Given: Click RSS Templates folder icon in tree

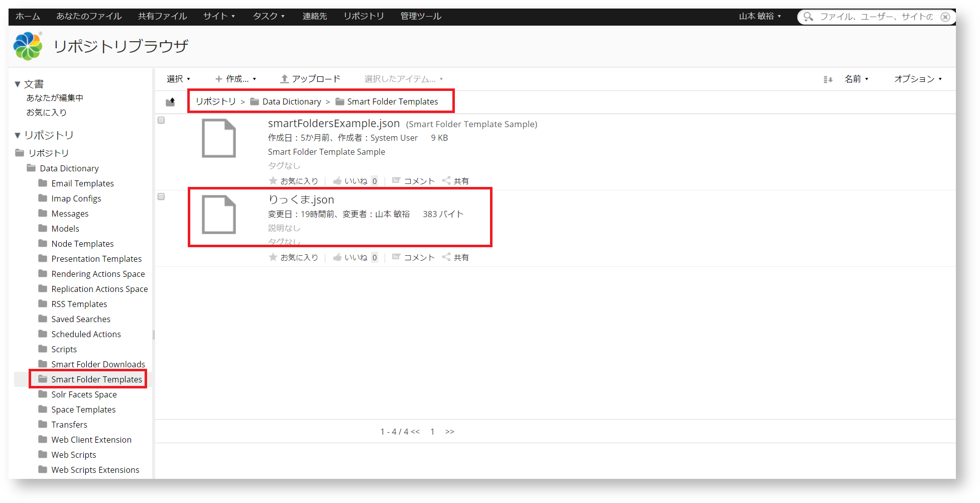Looking at the screenshot, I should [x=43, y=304].
